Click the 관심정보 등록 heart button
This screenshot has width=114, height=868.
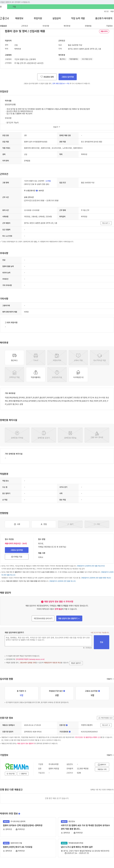pos(47,77)
